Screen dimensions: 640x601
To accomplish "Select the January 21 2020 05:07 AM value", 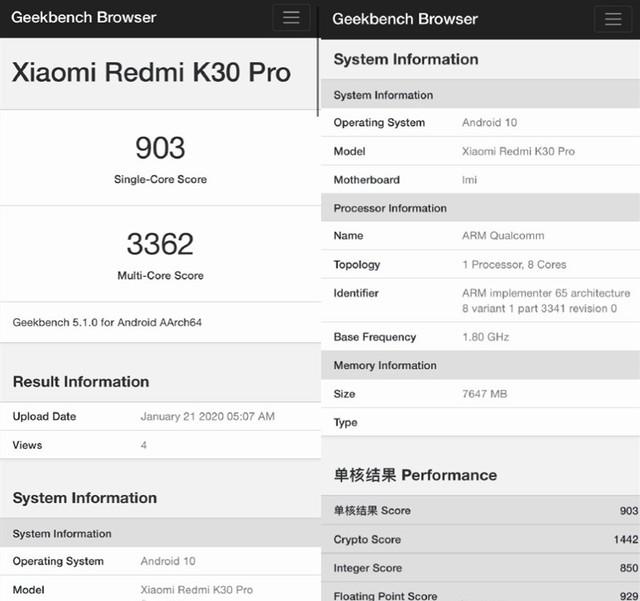I will pos(208,416).
